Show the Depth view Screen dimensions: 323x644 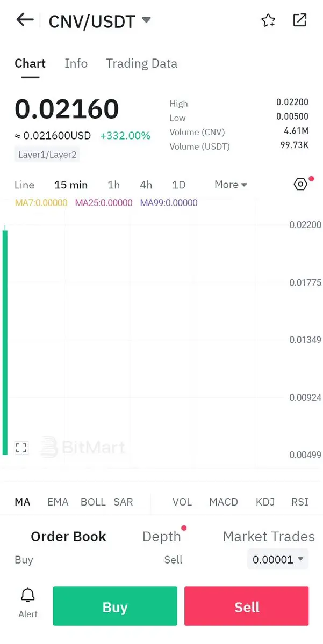[x=161, y=536]
